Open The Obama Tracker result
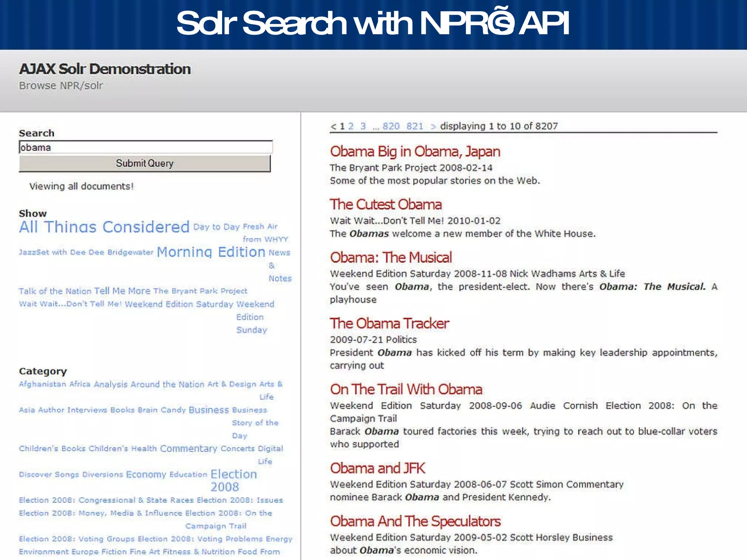This screenshot has width=747, height=560. [389, 323]
